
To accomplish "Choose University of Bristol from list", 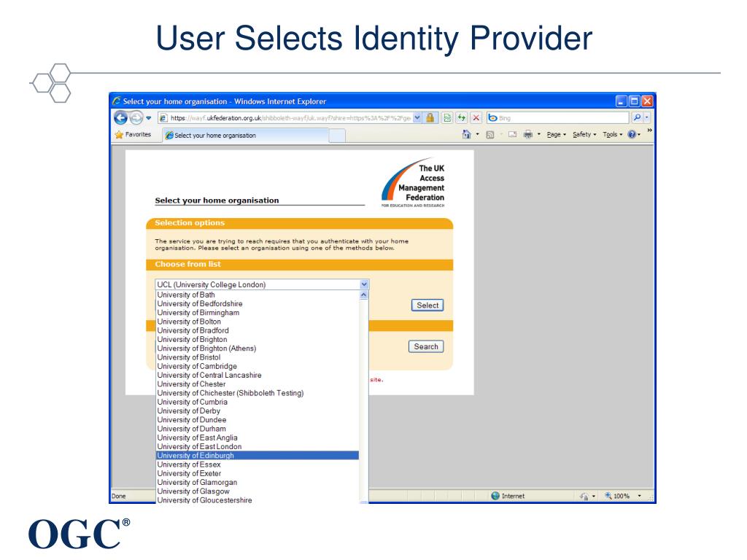I will 258,357.
